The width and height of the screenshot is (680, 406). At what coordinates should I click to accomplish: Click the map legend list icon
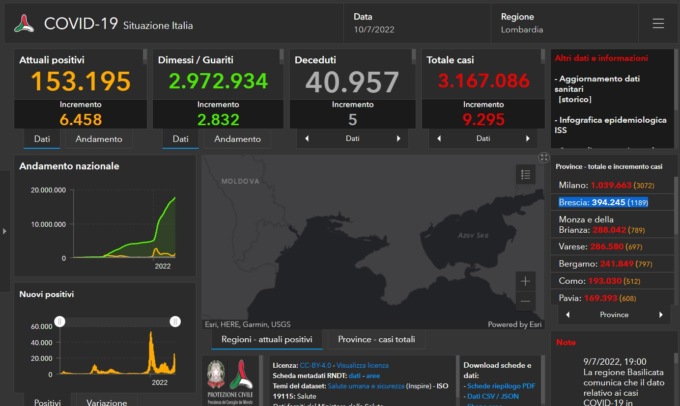(526, 175)
